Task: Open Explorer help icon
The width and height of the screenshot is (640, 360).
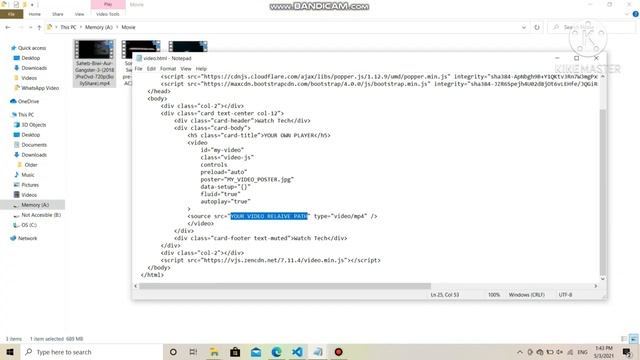Action: point(636,14)
